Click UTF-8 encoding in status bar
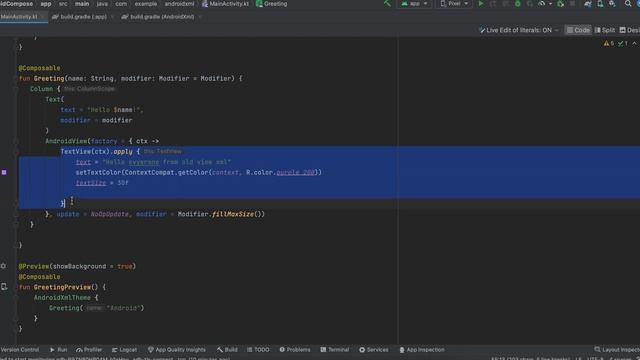The width and height of the screenshot is (640, 360). pos(595,358)
